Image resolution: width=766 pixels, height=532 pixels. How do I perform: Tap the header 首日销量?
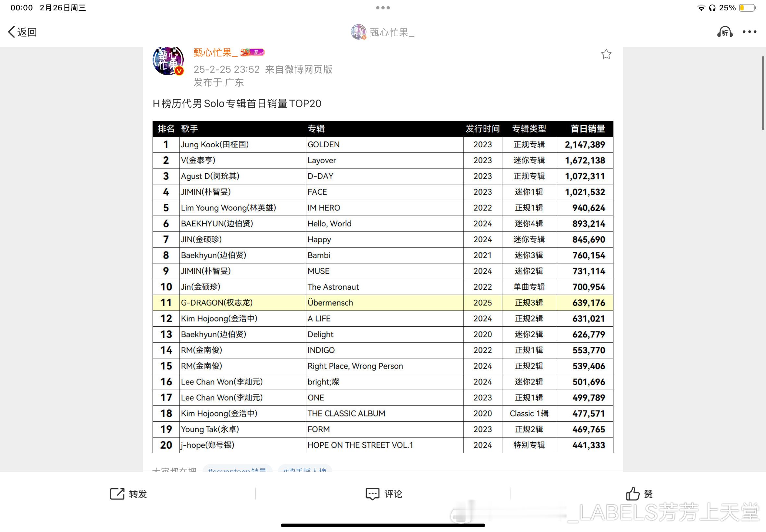point(587,129)
